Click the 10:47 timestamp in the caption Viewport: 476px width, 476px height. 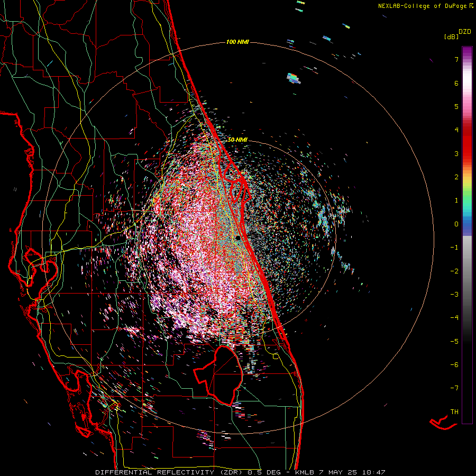[x=374, y=472]
